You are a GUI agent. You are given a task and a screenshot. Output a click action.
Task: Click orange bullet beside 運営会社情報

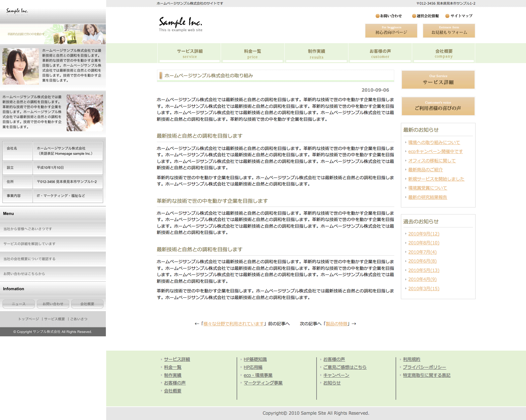(x=414, y=16)
